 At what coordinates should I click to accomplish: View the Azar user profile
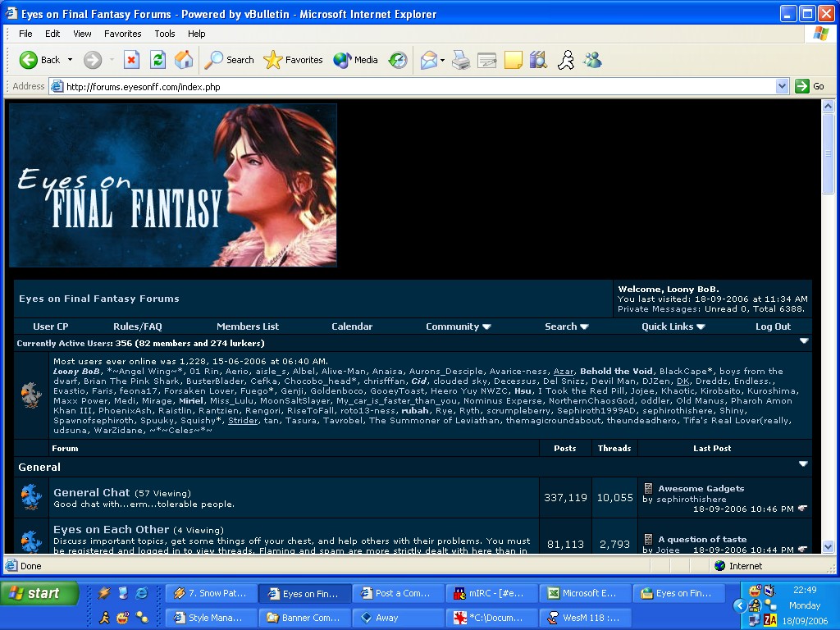coord(563,372)
